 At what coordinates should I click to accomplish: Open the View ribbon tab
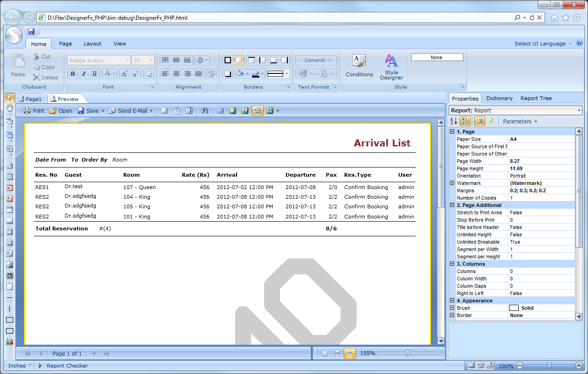pyautogui.click(x=120, y=44)
